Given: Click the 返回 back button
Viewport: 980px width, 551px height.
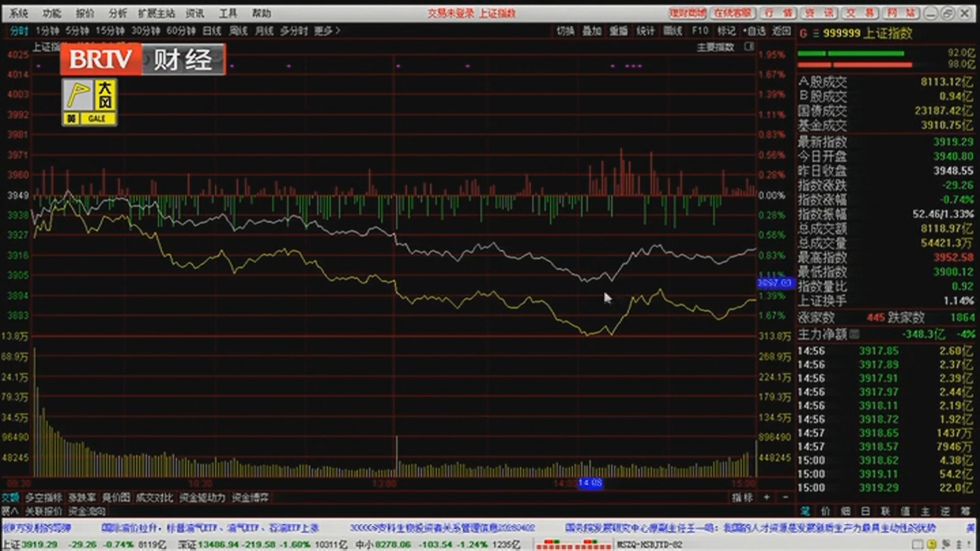Looking at the screenshot, I should (x=780, y=31).
